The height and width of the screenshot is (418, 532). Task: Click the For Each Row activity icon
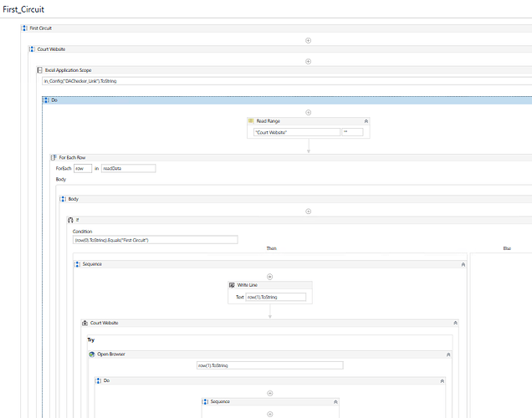(x=54, y=158)
